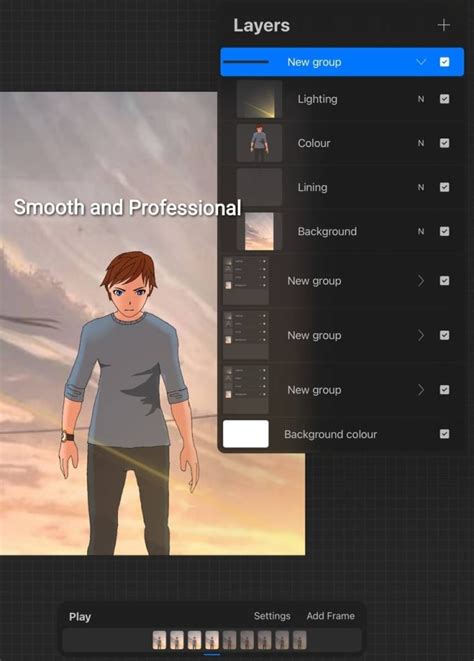Hide the New group just above Background colour
The width and height of the screenshot is (474, 661).
point(444,390)
